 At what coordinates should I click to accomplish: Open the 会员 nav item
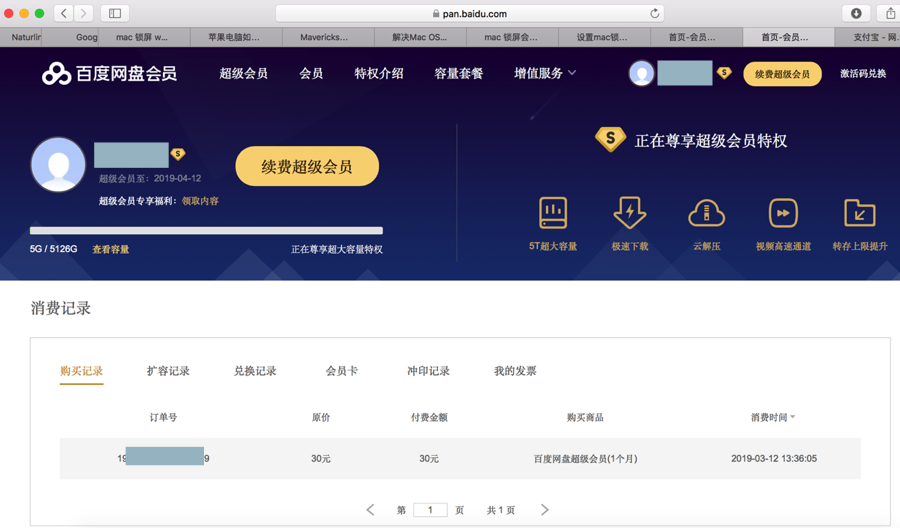click(x=311, y=73)
